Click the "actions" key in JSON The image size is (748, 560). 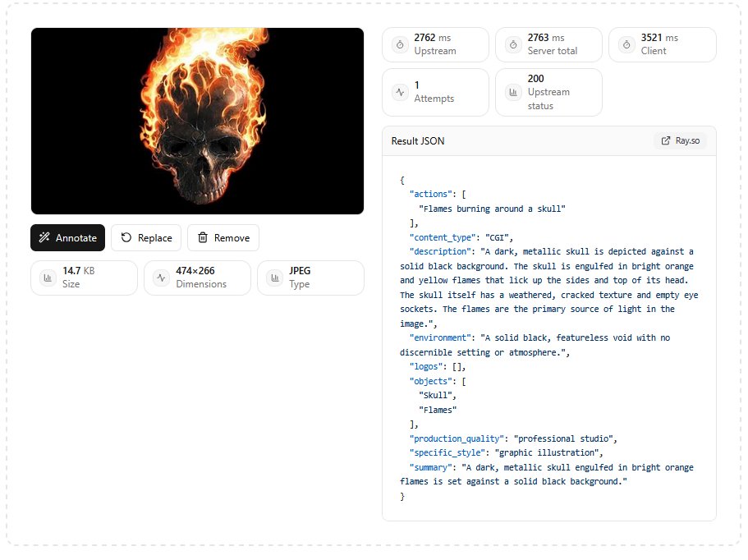click(x=430, y=194)
